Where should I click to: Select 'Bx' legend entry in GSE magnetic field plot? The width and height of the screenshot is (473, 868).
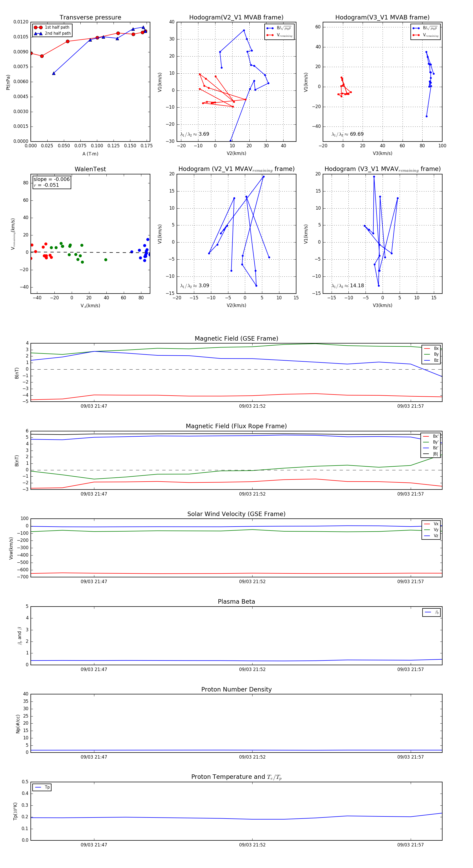431,349
